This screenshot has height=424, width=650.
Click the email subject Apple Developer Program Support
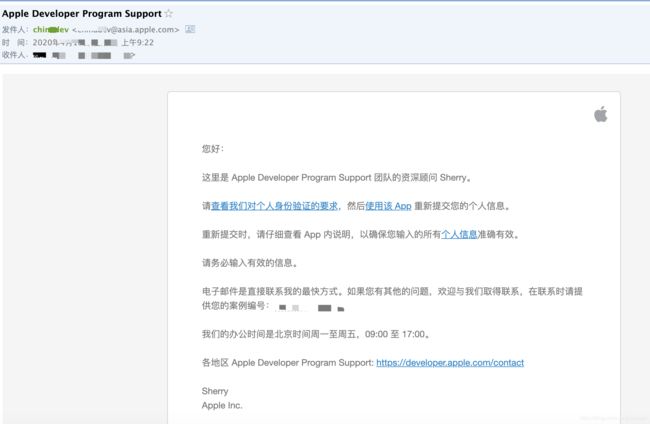82,13
